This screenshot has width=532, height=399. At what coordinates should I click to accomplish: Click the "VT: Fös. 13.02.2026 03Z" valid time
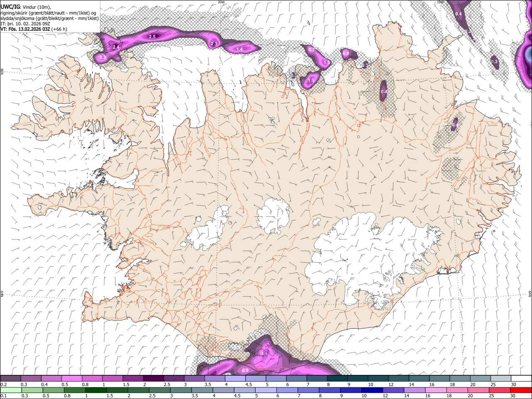26,29
